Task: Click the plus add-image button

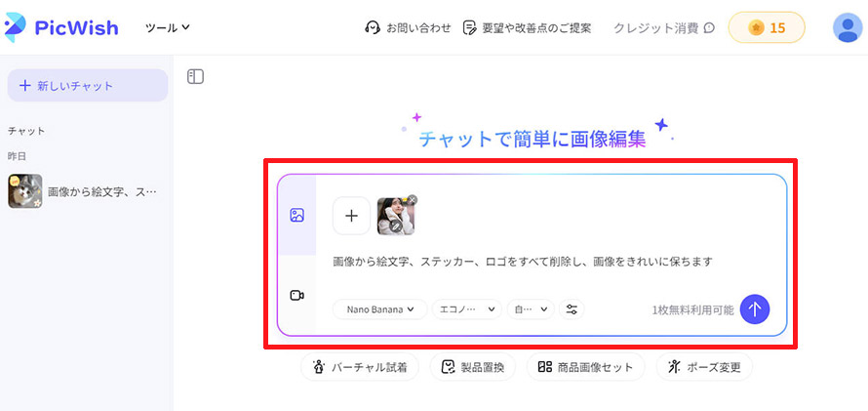Action: (x=351, y=216)
